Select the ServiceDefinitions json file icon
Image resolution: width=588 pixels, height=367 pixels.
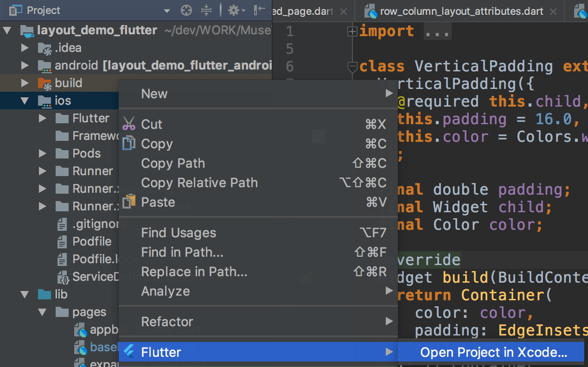point(63,277)
